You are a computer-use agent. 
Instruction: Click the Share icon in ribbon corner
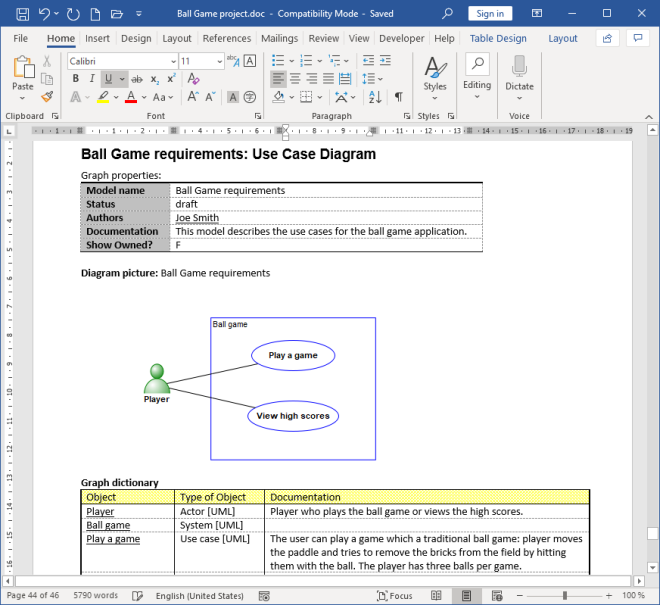607,38
